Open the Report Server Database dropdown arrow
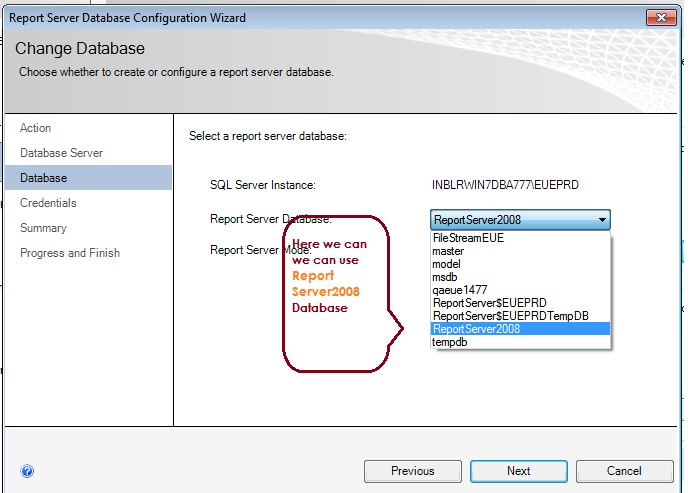The height and width of the screenshot is (493, 690). [x=602, y=220]
